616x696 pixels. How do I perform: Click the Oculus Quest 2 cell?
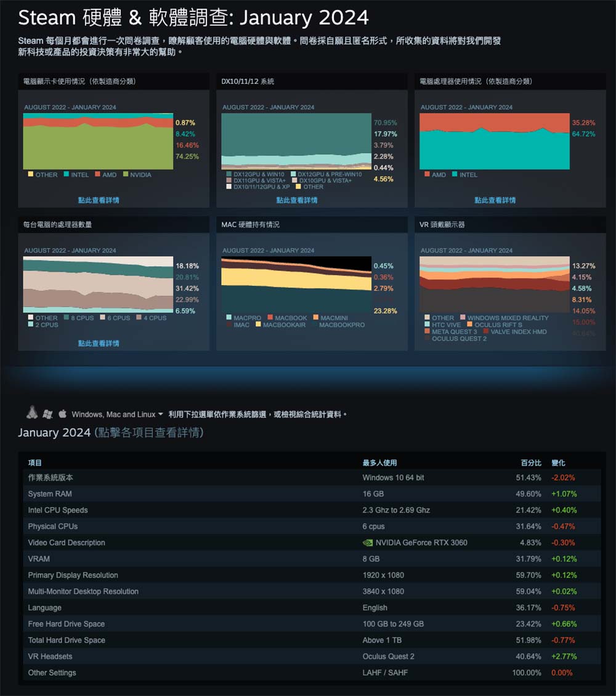tap(388, 657)
